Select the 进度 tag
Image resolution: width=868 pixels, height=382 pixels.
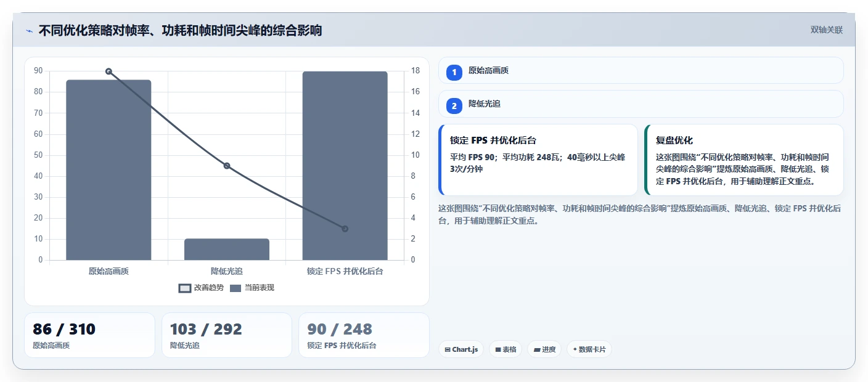(x=544, y=349)
